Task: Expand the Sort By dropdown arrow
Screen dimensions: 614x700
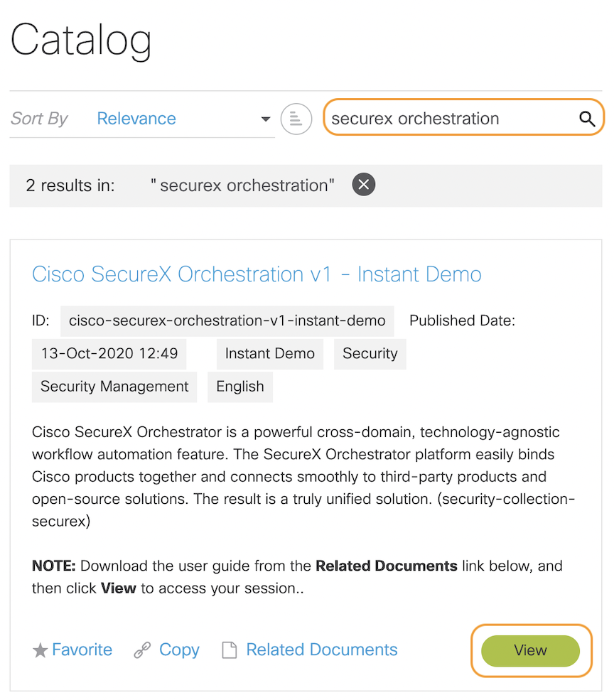Action: tap(265, 119)
